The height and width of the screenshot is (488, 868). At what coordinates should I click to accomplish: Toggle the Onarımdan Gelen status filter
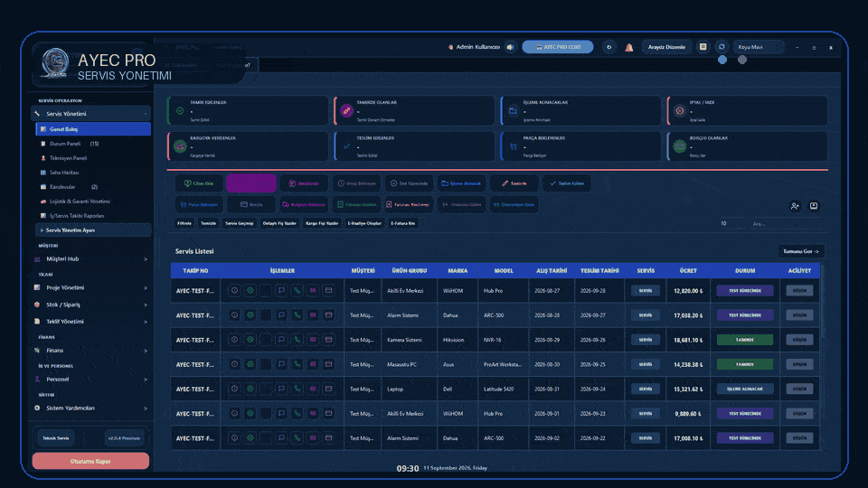[x=514, y=205]
